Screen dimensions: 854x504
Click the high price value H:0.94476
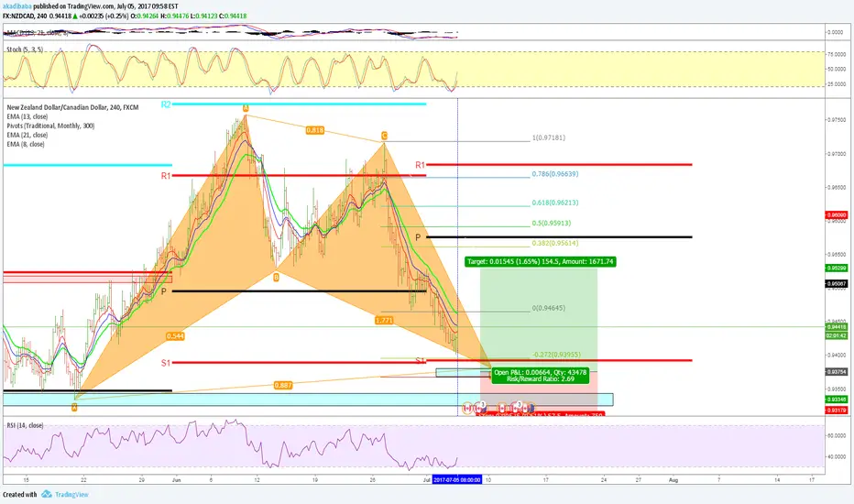(175, 16)
